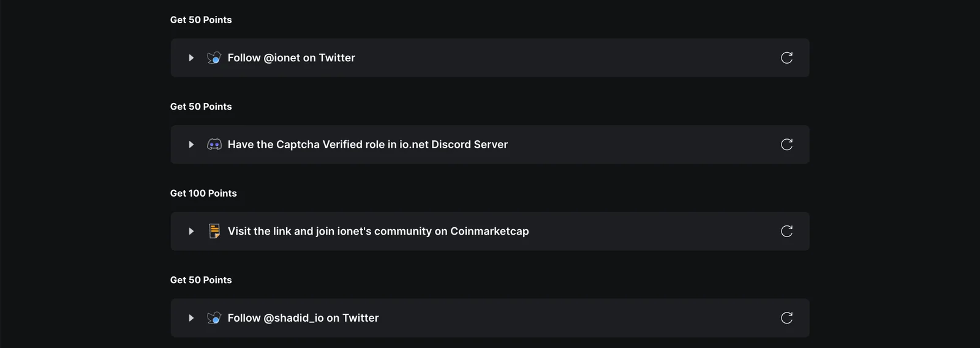Click the Twitter bird icon beside @shadid_io
980x348 pixels.
click(x=214, y=318)
